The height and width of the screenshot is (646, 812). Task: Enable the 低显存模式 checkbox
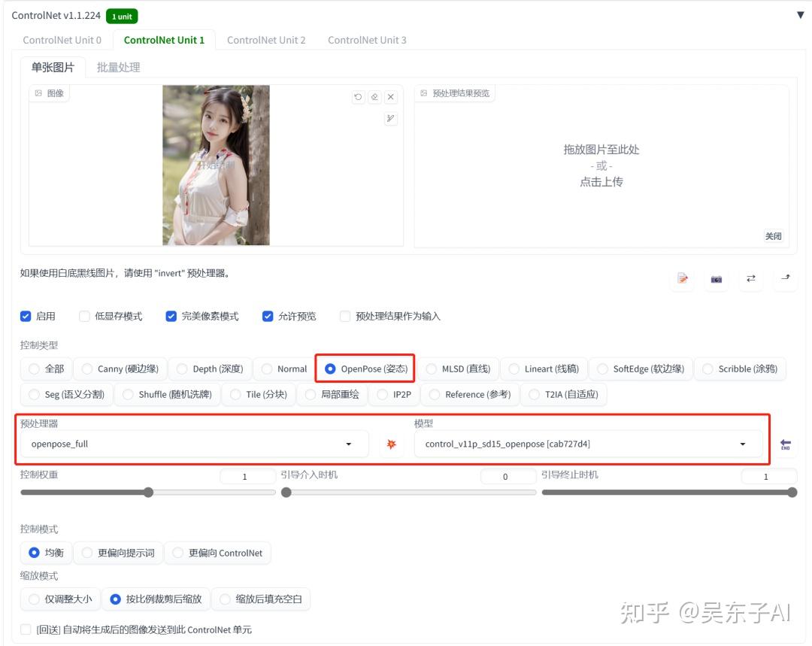[x=84, y=316]
